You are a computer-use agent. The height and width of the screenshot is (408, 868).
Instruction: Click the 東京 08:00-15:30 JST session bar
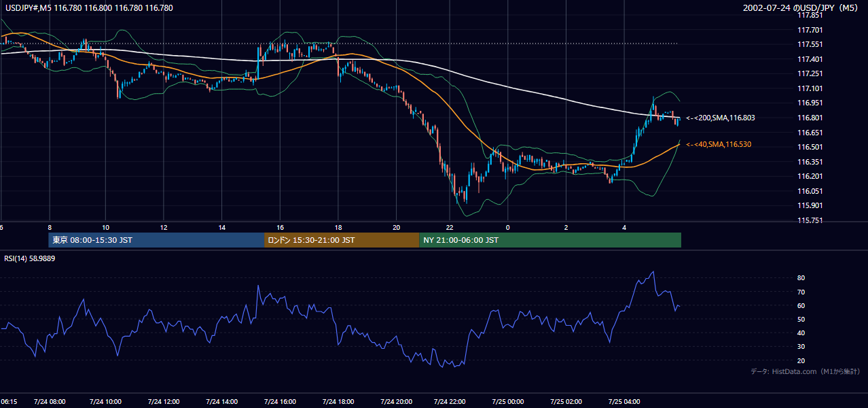pos(156,240)
